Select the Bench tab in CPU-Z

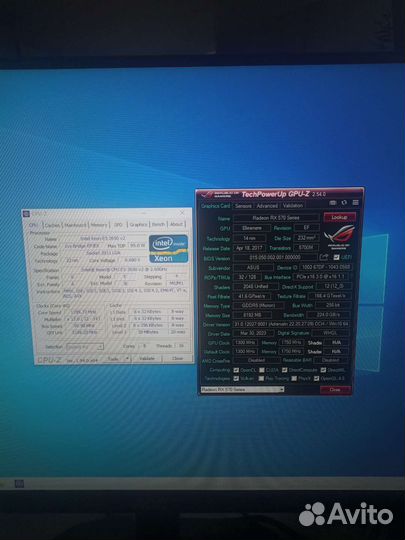(x=158, y=224)
